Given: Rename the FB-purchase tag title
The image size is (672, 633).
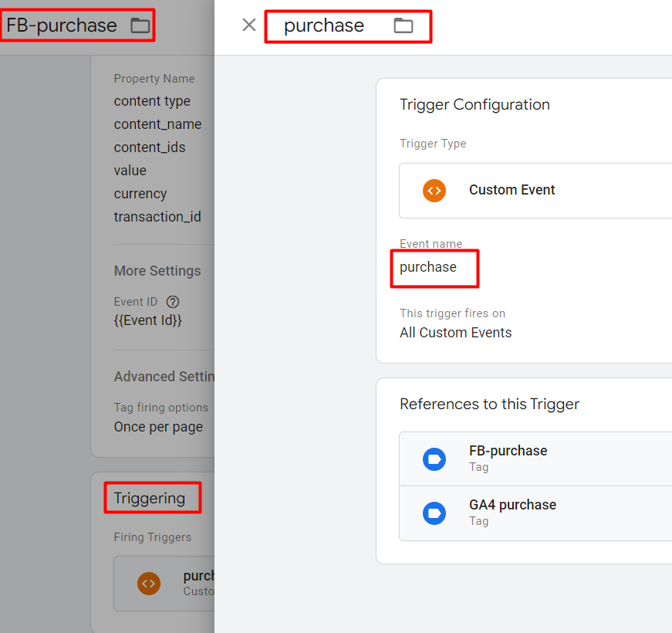Looking at the screenshot, I should [x=62, y=25].
